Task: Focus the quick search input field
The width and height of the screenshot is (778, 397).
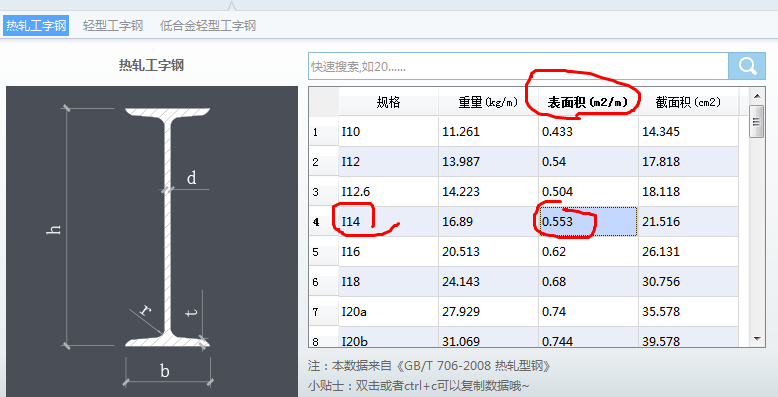Action: [x=518, y=66]
